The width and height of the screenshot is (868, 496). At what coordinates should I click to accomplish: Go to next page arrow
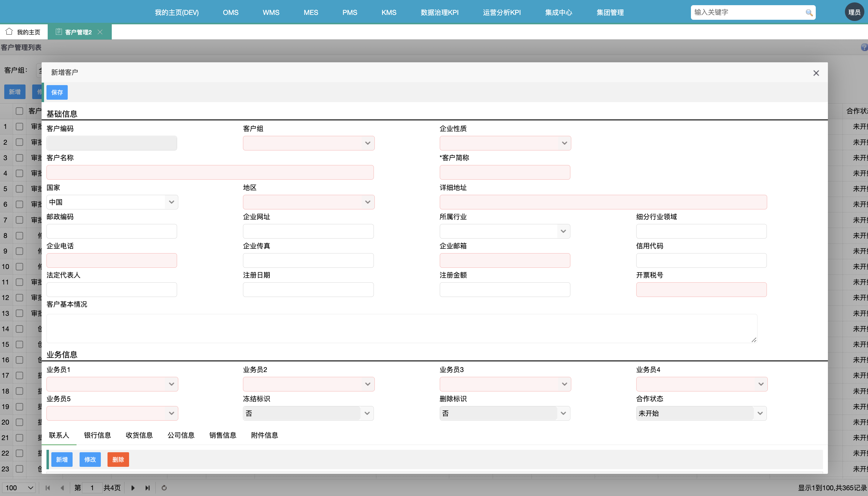[133, 488]
